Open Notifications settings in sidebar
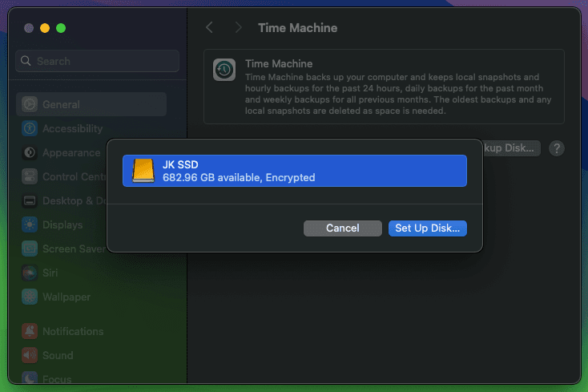The height and width of the screenshot is (392, 588). point(91,331)
